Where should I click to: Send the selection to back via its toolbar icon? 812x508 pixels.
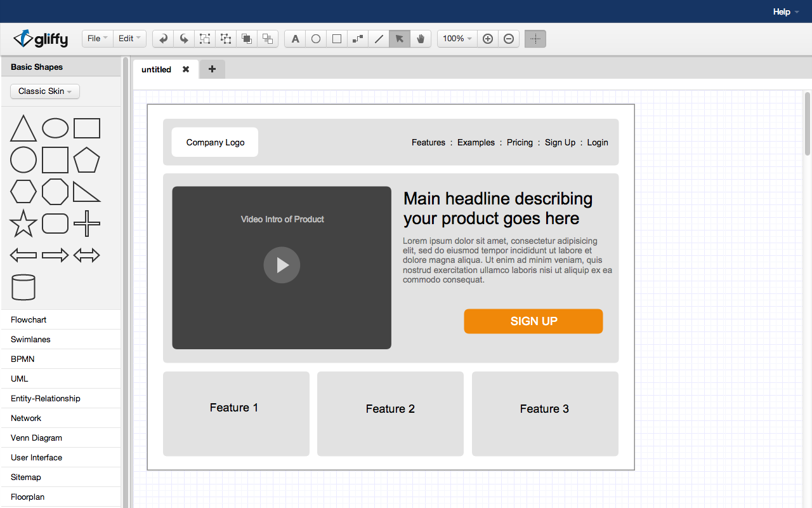pyautogui.click(x=268, y=39)
